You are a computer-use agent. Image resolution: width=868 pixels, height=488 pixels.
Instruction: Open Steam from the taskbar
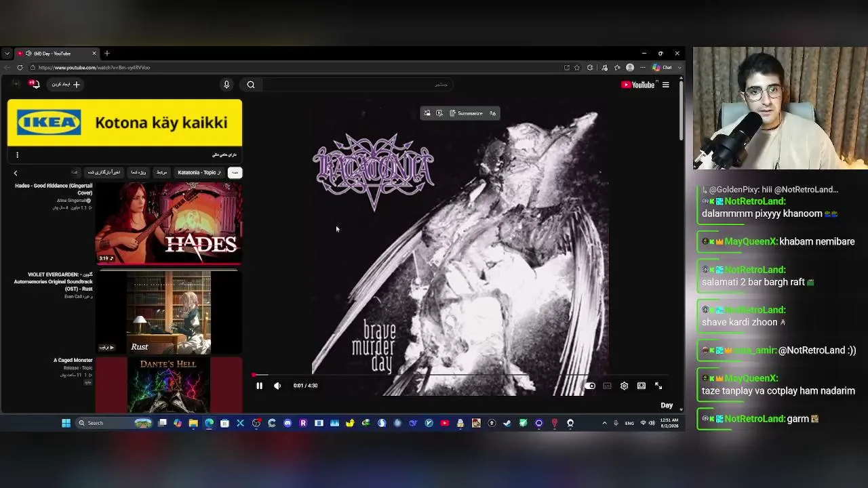point(507,423)
